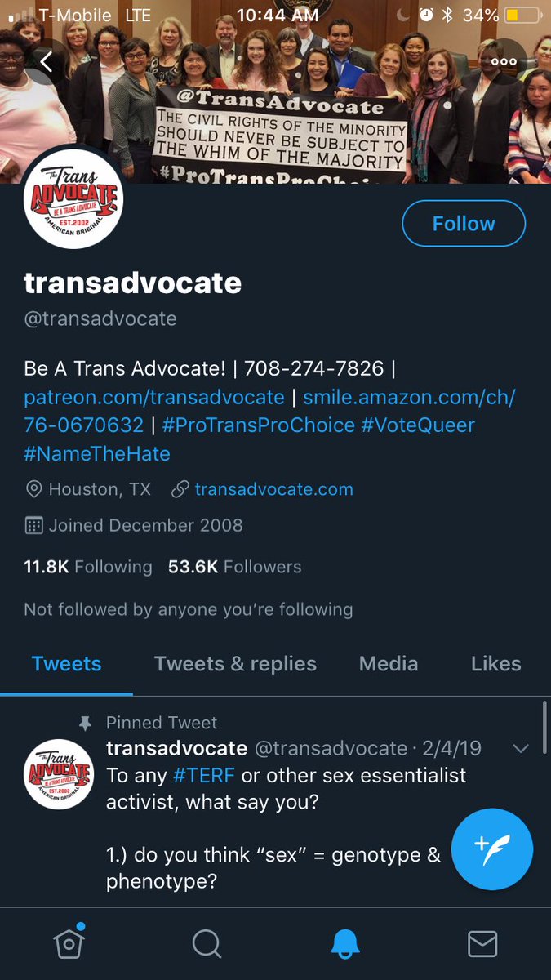Switch to Tweets & replies tab
Screen dimensions: 551x980
click(x=235, y=664)
